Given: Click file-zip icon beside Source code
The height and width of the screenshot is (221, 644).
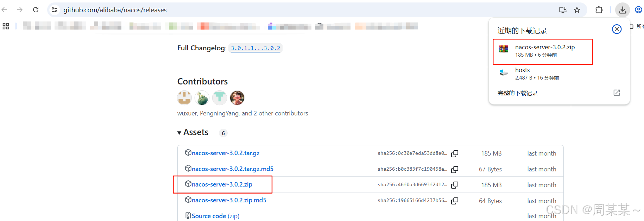Looking at the screenshot, I should pyautogui.click(x=188, y=215).
